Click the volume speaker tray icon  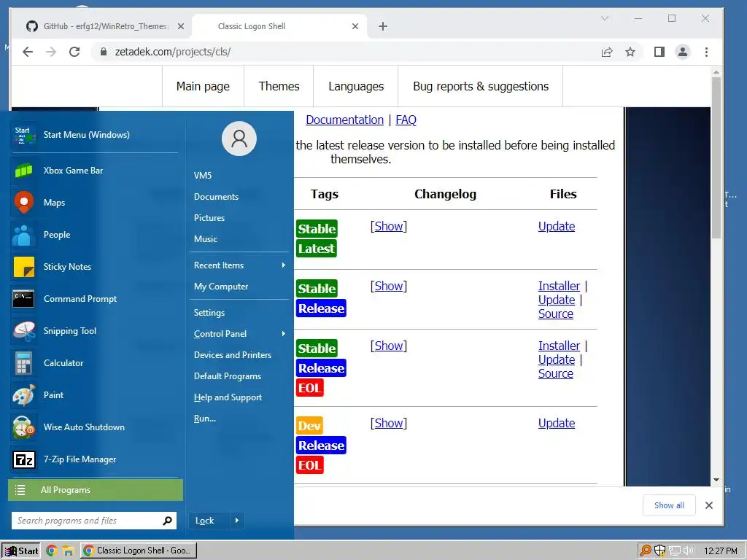click(689, 551)
